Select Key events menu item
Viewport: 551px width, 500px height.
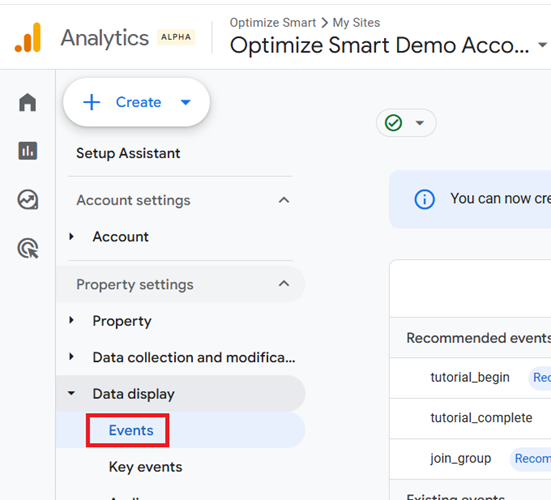145,467
